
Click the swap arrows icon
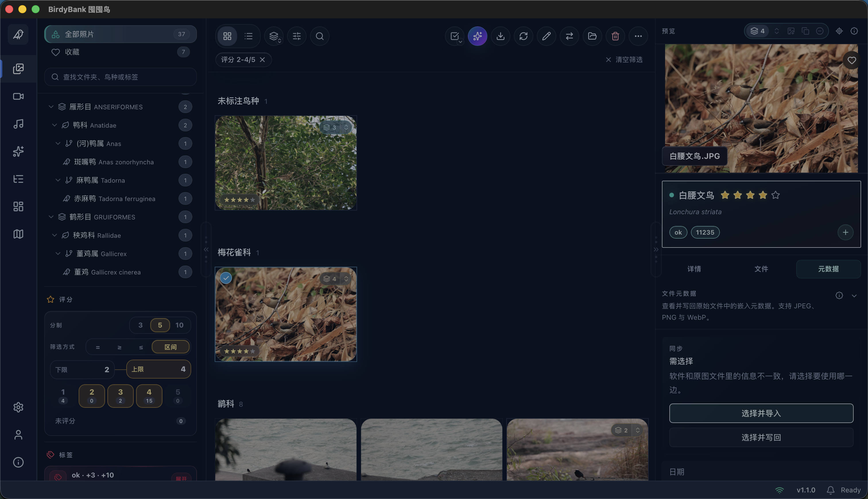(x=569, y=36)
